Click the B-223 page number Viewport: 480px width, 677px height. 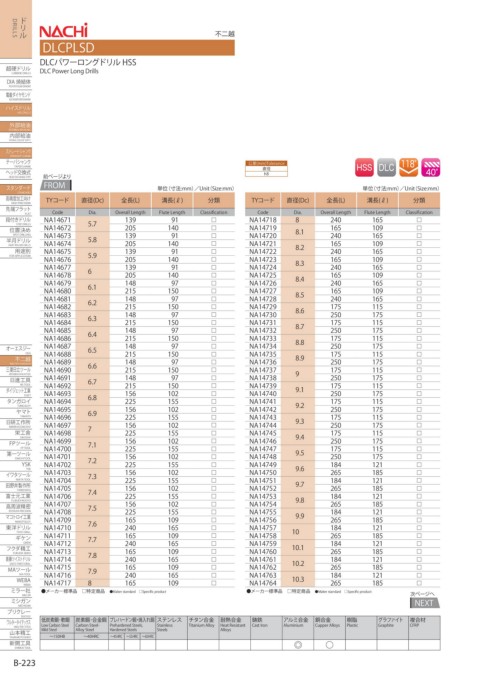click(24, 663)
